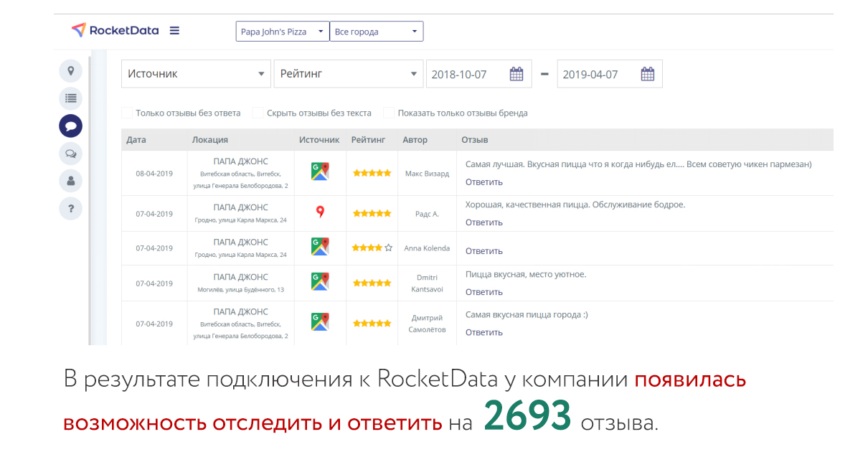This screenshot has width=868, height=452.
Task: Click five-star rating in Дмитрий Самолётов row
Action: point(372,324)
